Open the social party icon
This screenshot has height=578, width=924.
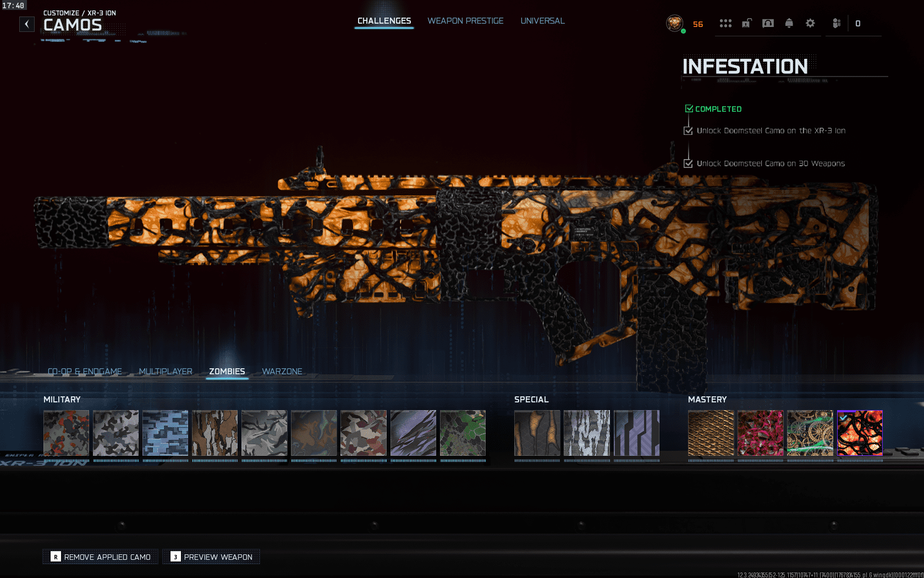(x=837, y=23)
